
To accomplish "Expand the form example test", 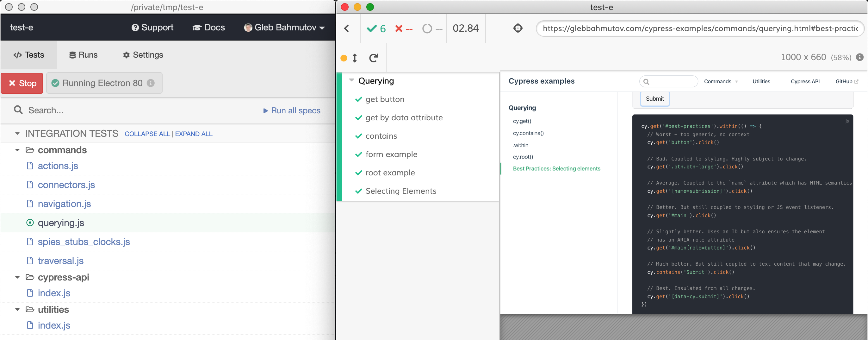I will 391,154.
